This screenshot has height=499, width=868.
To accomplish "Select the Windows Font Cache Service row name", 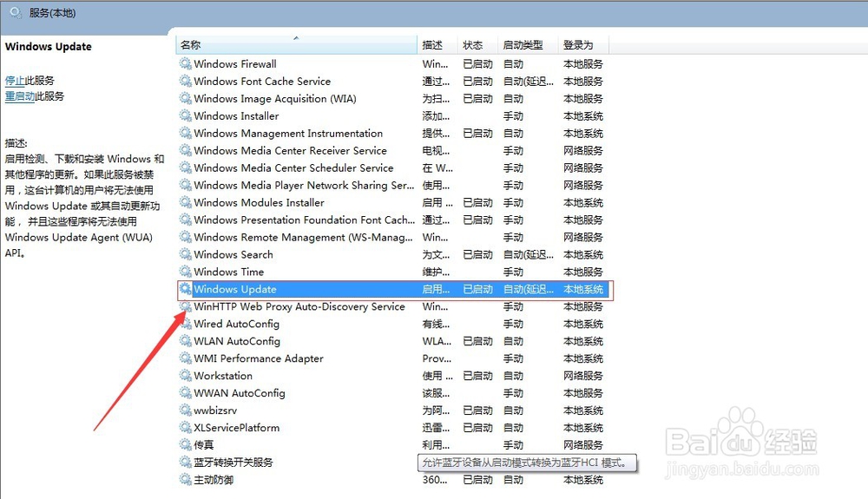I will tap(262, 81).
